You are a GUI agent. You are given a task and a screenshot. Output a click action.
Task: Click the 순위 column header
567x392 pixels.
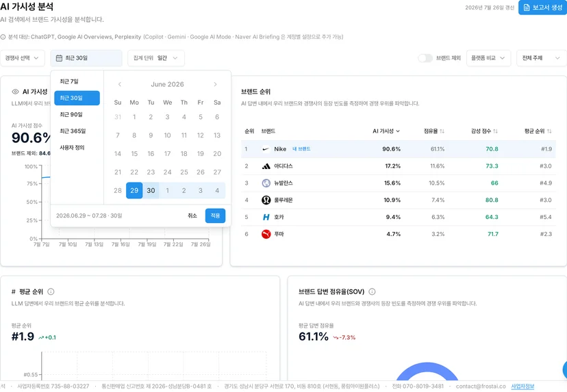[249, 131]
